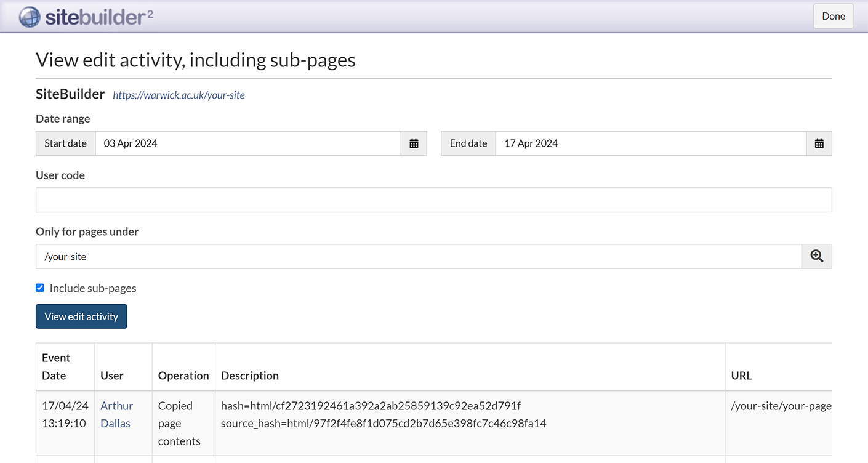This screenshot has width=868, height=463.
Task: Select the /your-site/your-page URL cell
Action: click(781, 406)
